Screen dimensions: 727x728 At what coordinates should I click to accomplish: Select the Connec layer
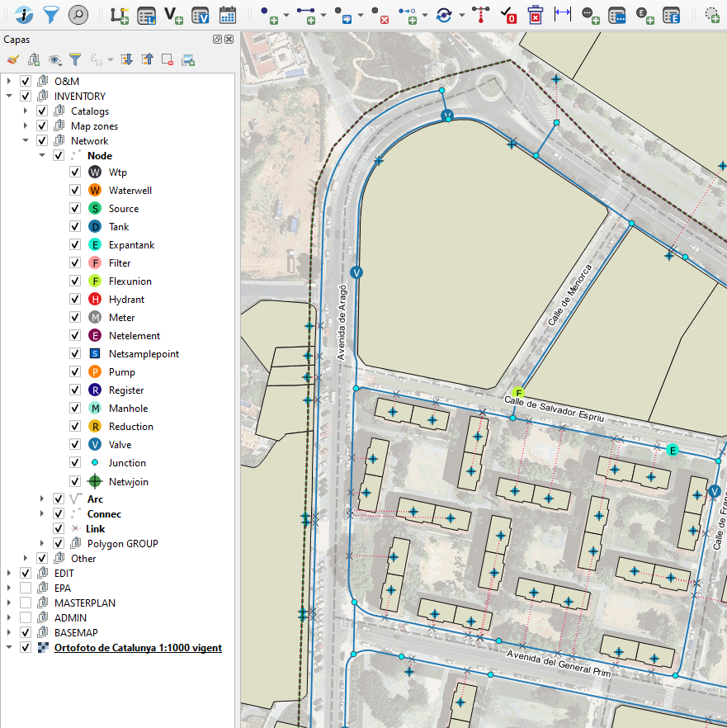[104, 514]
